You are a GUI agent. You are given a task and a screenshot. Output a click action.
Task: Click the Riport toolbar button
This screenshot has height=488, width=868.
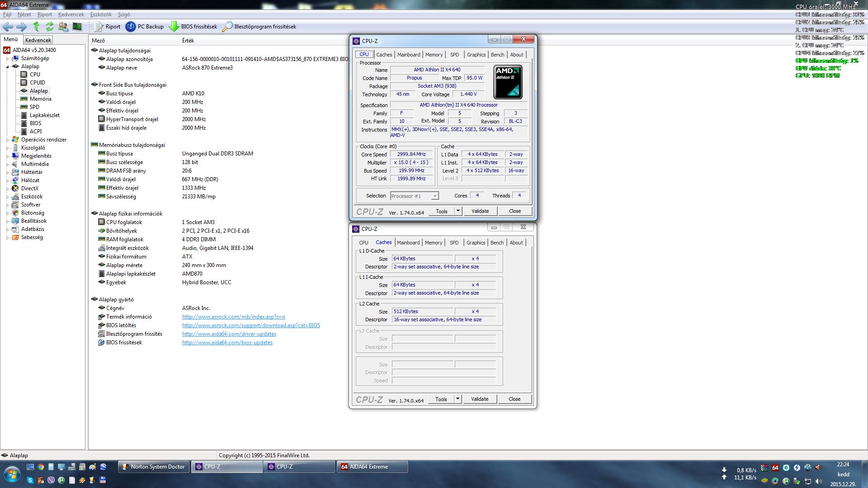(108, 27)
